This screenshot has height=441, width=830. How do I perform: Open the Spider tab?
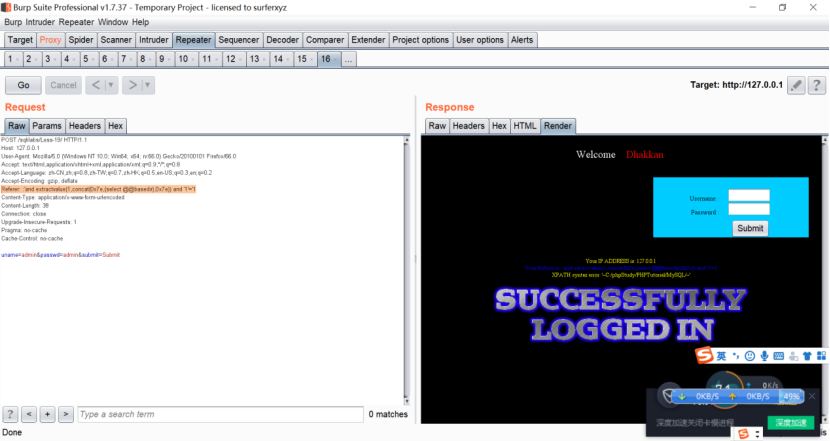(81, 40)
